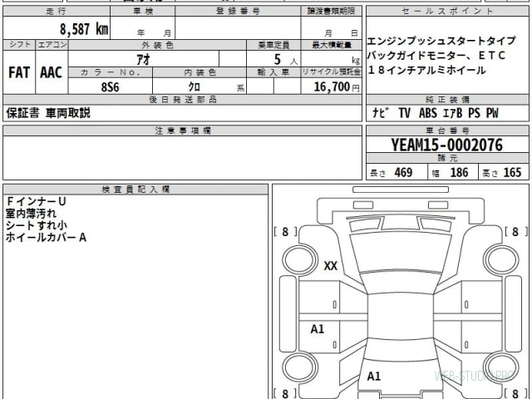532x399 pixels.
Task: Click the 登録番号 header cell
Action: (239, 11)
